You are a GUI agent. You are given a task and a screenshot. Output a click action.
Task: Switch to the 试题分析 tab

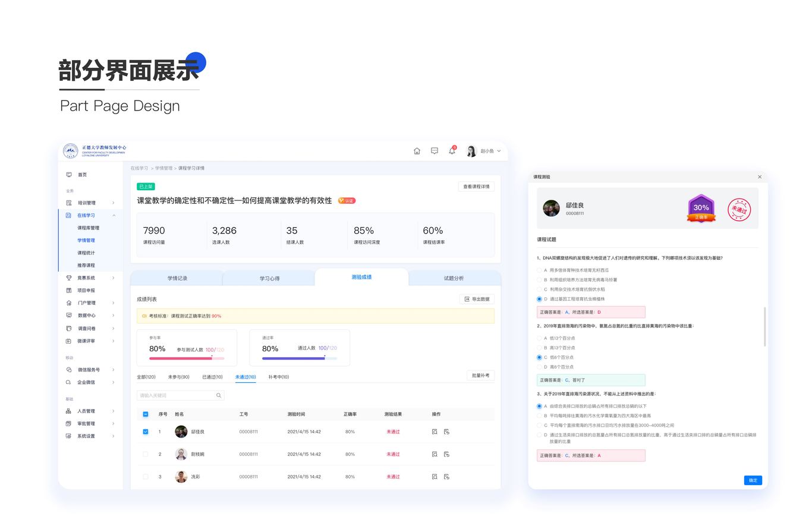click(x=454, y=278)
